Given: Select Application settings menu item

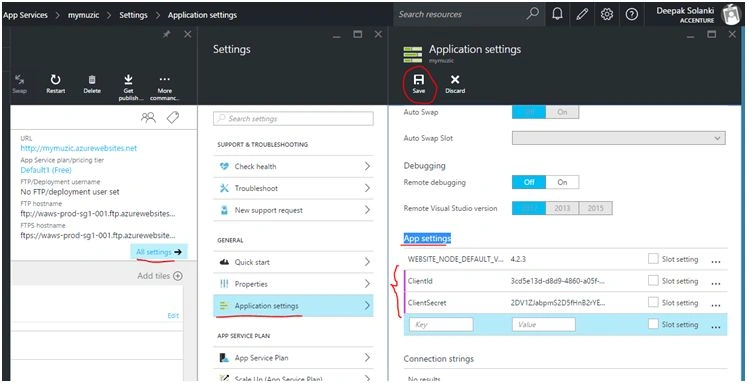Looking at the screenshot, I should tap(293, 306).
